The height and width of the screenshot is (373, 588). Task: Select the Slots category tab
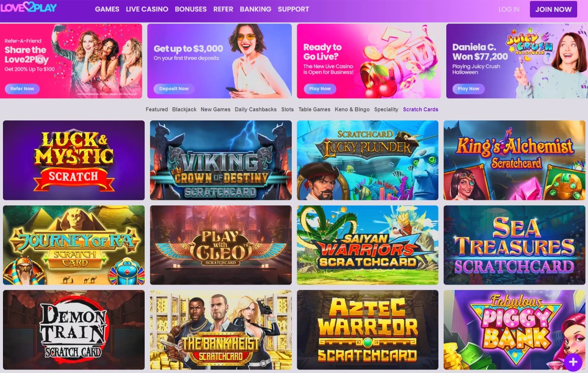click(x=287, y=110)
